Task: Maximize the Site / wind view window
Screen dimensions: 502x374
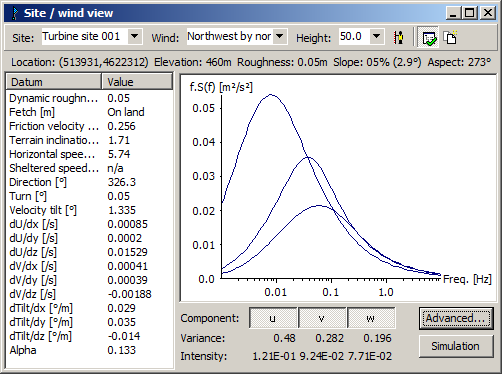Action: coord(470,13)
